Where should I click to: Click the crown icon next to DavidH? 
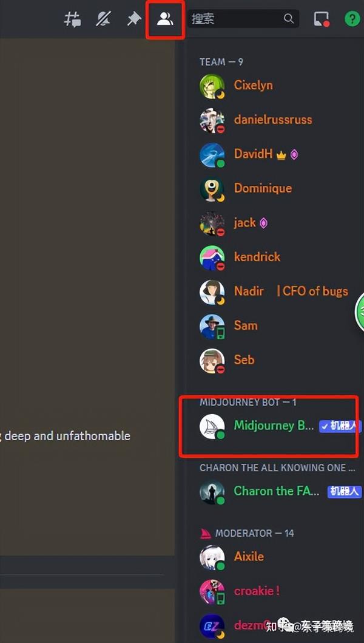click(x=281, y=155)
